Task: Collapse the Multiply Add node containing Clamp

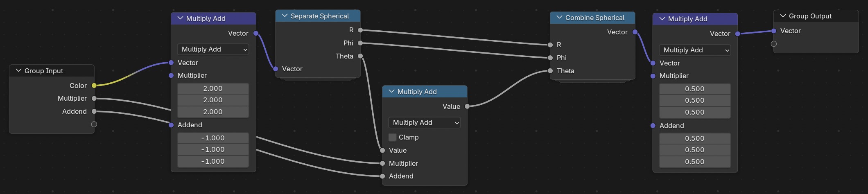Action: pyautogui.click(x=391, y=91)
